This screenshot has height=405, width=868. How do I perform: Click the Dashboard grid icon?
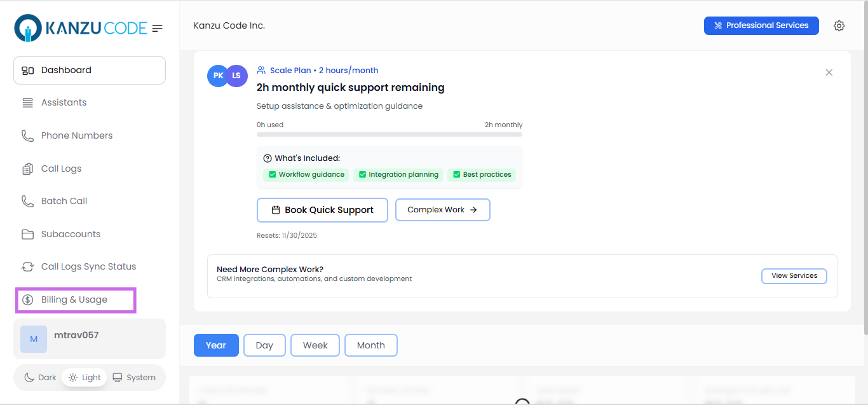click(x=27, y=71)
